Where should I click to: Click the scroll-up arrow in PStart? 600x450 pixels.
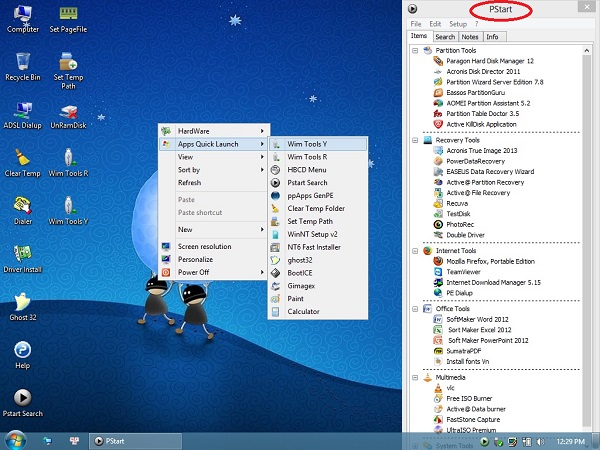point(587,51)
